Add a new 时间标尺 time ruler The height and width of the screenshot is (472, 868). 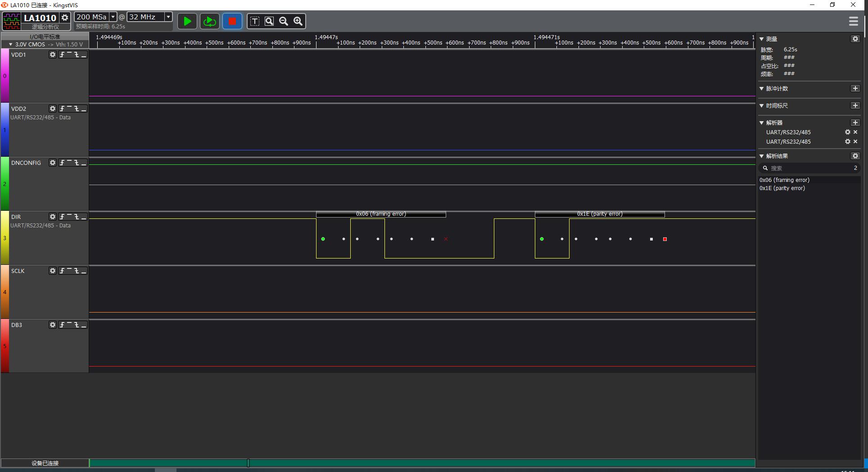pos(855,105)
